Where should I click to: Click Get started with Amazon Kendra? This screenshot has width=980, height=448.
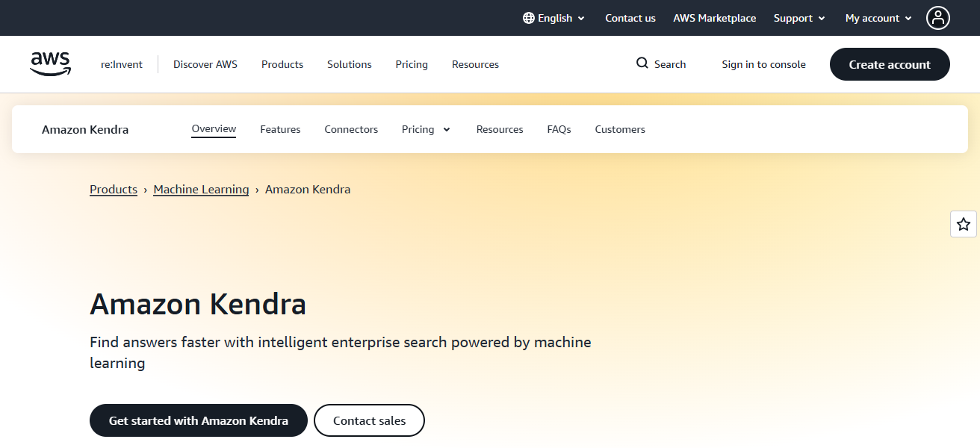pos(199,420)
